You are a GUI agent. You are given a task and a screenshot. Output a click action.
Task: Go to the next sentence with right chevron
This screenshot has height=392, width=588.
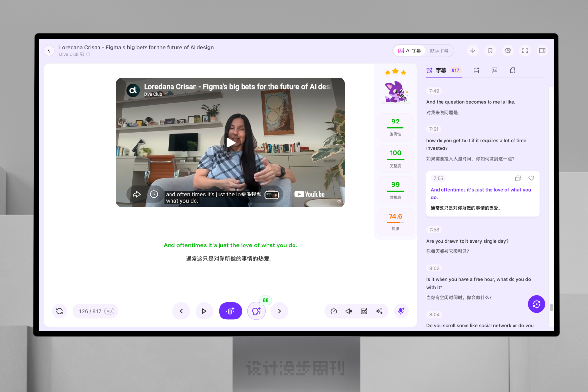coord(280,311)
